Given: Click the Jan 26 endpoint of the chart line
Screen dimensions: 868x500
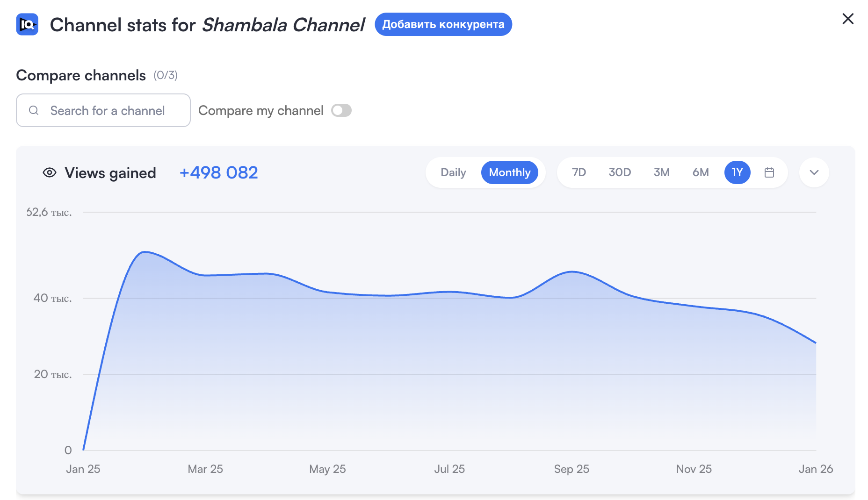Looking at the screenshot, I should click(x=816, y=343).
